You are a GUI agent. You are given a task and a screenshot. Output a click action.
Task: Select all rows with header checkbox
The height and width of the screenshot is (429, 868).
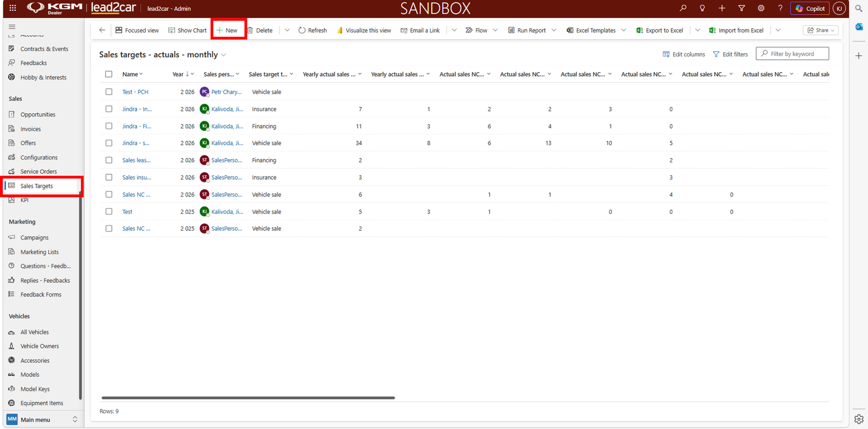point(109,74)
